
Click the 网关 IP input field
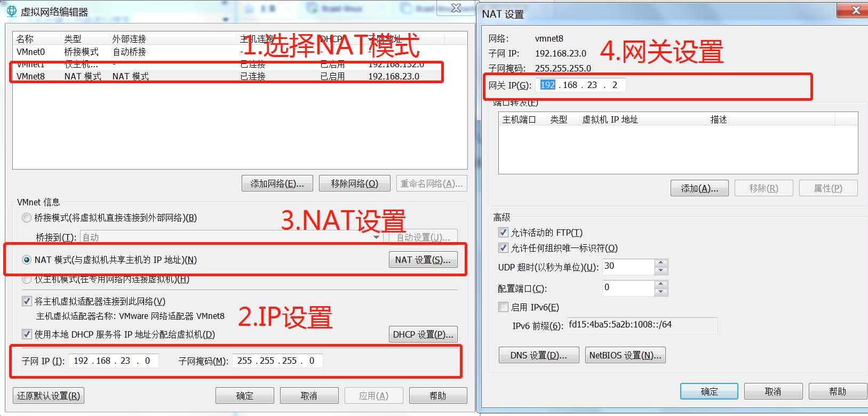(x=581, y=85)
